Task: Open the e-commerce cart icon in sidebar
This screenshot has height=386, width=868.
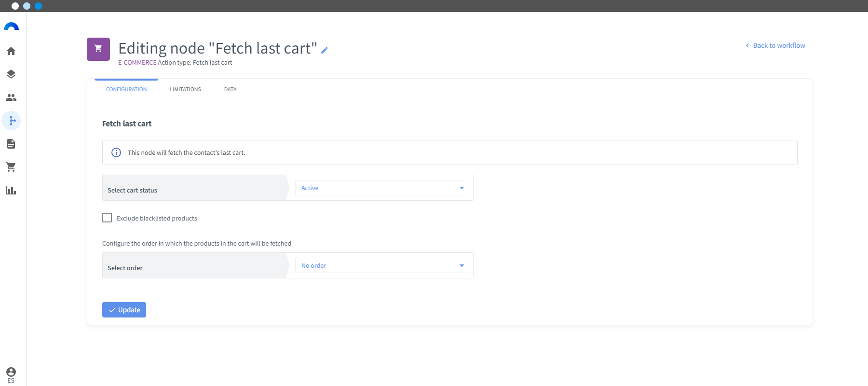Action: tap(11, 167)
